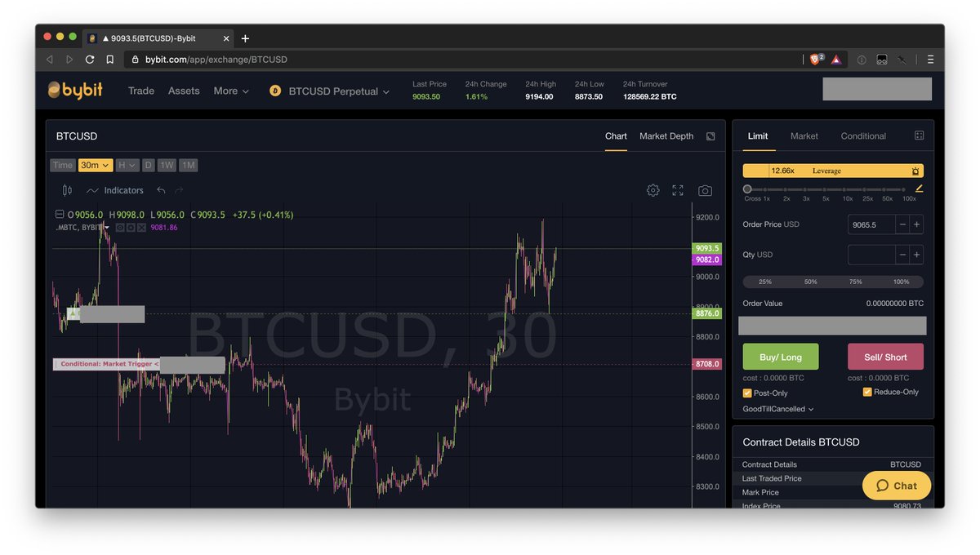The image size is (980, 555).
Task: Select 25% quantity option
Action: pos(765,282)
